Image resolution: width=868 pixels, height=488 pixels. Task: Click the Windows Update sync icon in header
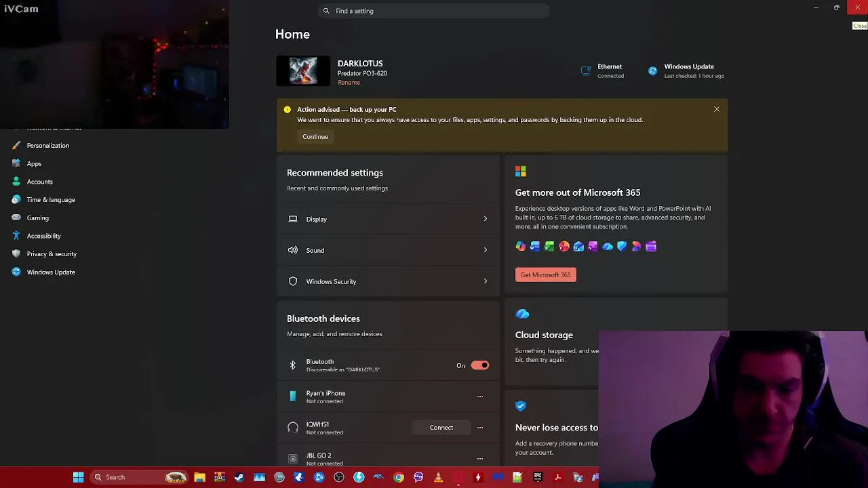pyautogui.click(x=652, y=70)
